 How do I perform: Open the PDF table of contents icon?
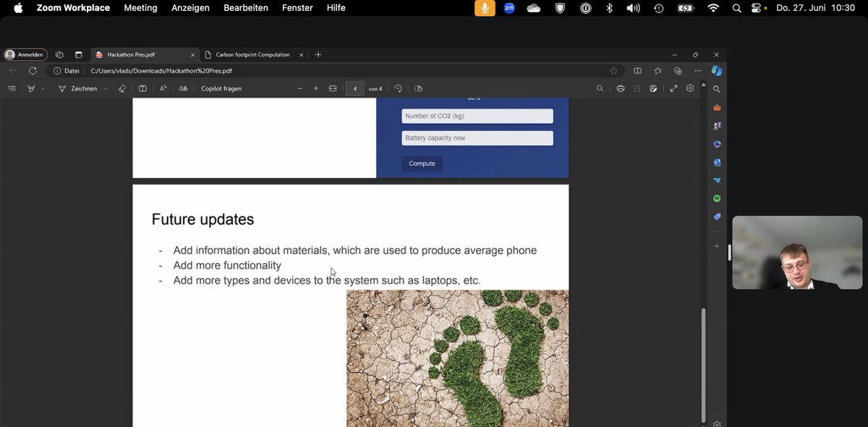click(x=12, y=88)
